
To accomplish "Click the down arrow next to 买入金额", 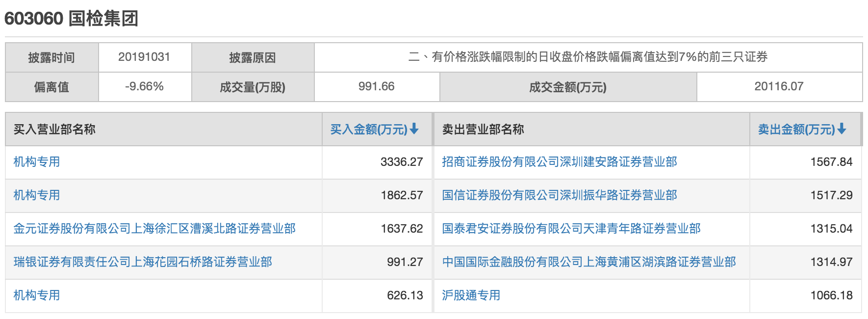I will coord(414,129).
